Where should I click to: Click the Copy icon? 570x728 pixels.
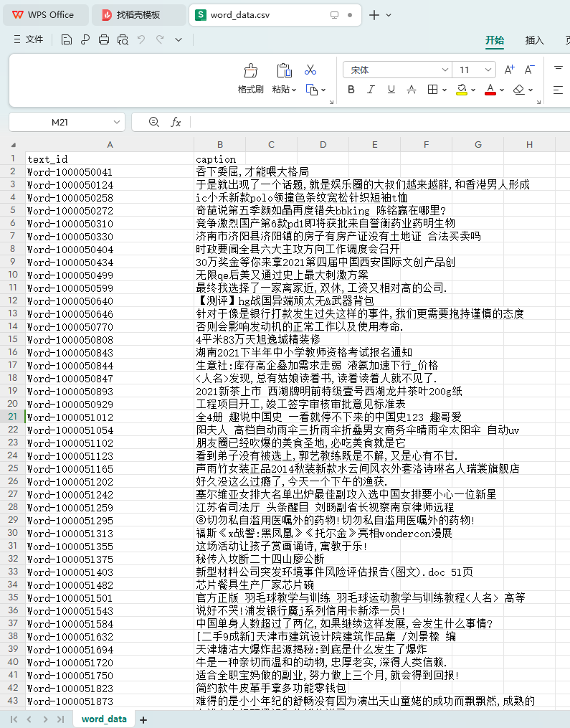click(x=311, y=89)
